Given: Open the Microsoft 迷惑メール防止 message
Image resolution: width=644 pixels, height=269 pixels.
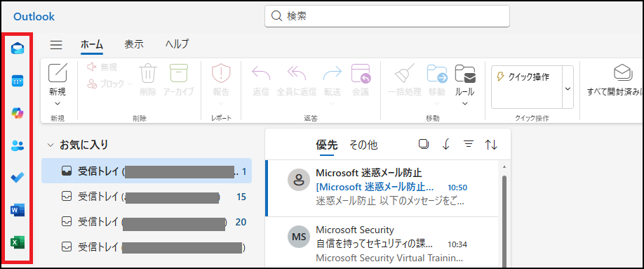Looking at the screenshot, I should click(x=382, y=188).
